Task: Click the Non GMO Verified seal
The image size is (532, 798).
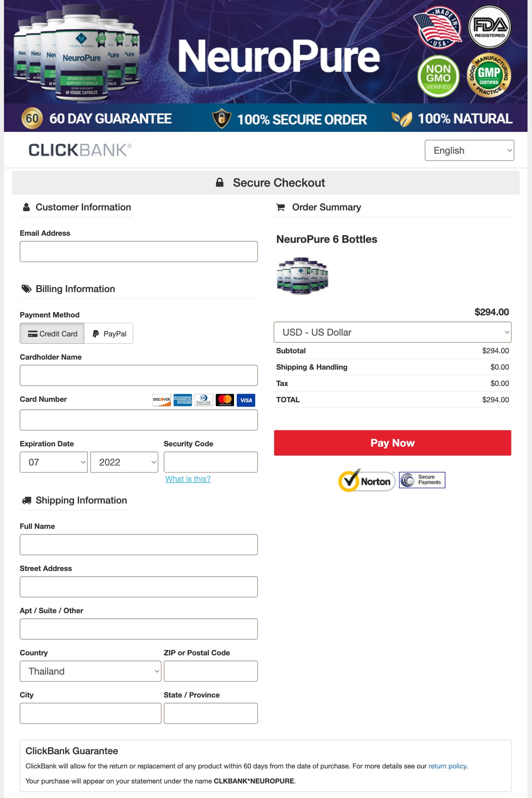Action: pyautogui.click(x=438, y=77)
